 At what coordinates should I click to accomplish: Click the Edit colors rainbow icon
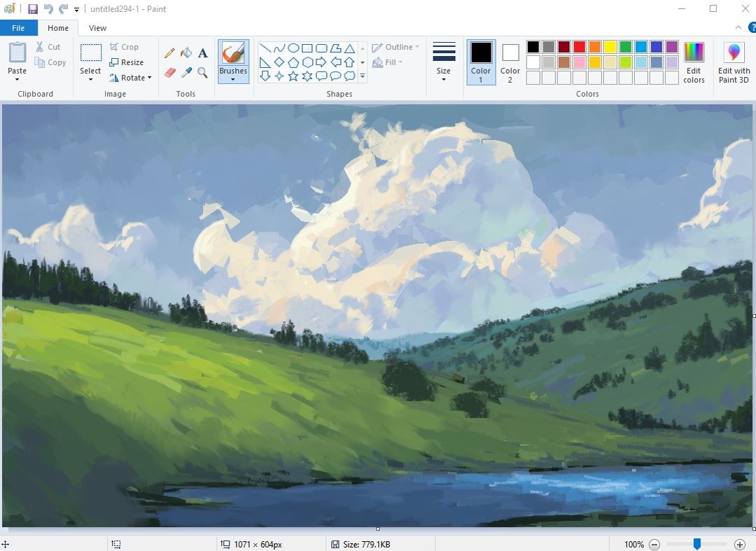694,52
